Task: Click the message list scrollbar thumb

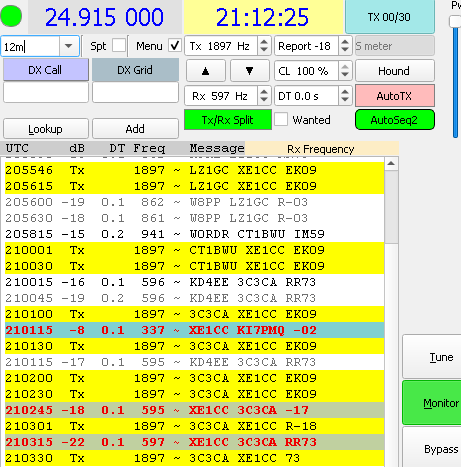Action: click(391, 207)
